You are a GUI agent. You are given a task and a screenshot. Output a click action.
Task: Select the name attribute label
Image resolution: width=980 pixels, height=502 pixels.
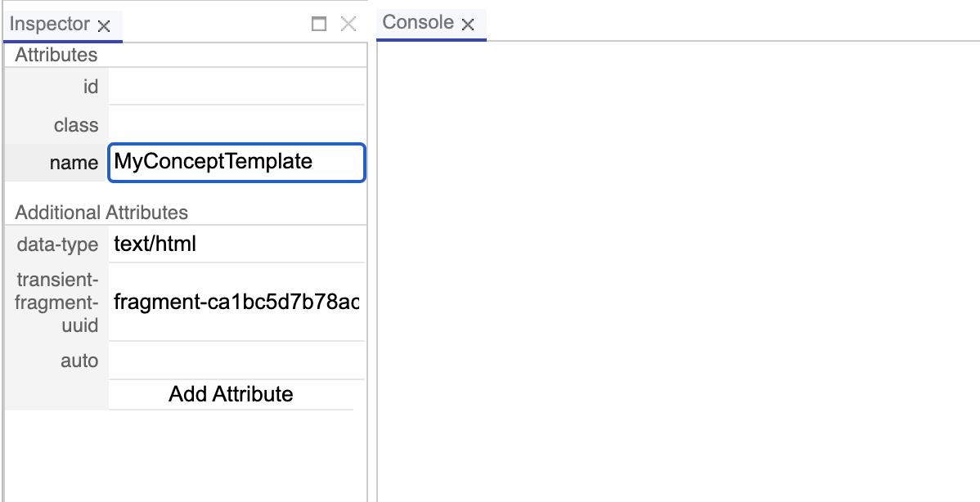pyautogui.click(x=74, y=163)
